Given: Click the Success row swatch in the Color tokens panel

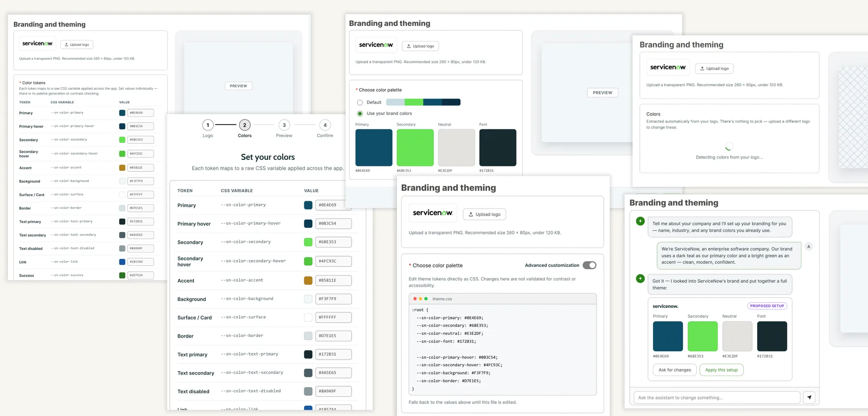Looking at the screenshot, I should [122, 276].
